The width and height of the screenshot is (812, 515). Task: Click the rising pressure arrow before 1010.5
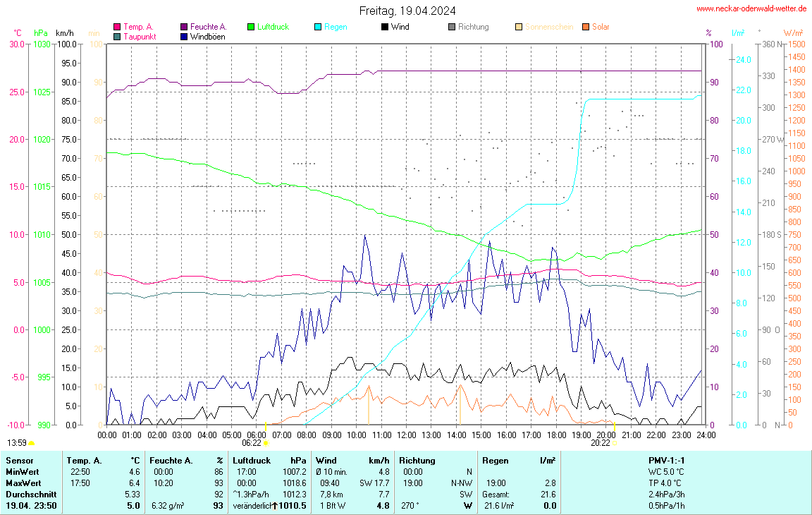[x=276, y=506]
